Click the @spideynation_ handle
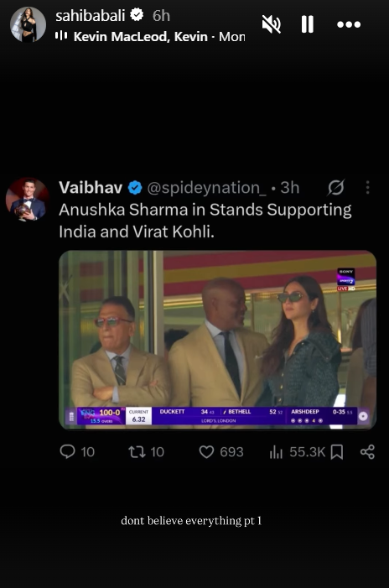The width and height of the screenshot is (389, 588). click(x=206, y=188)
